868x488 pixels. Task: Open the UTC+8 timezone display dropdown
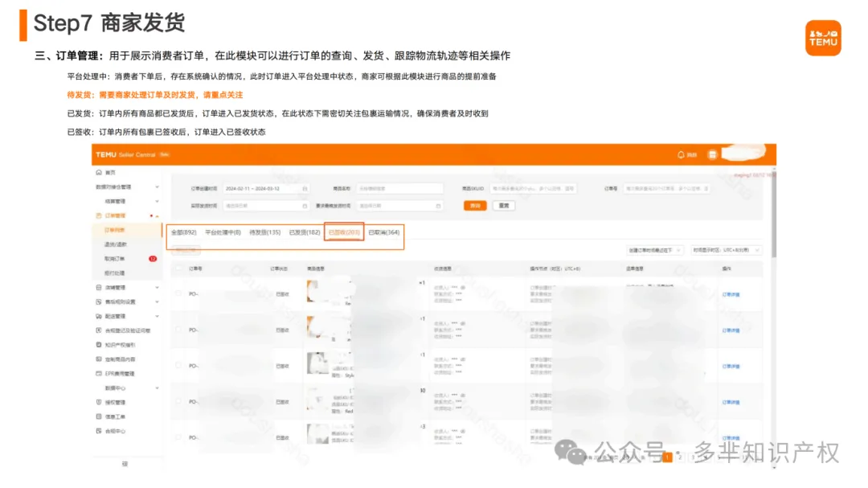[x=727, y=250]
